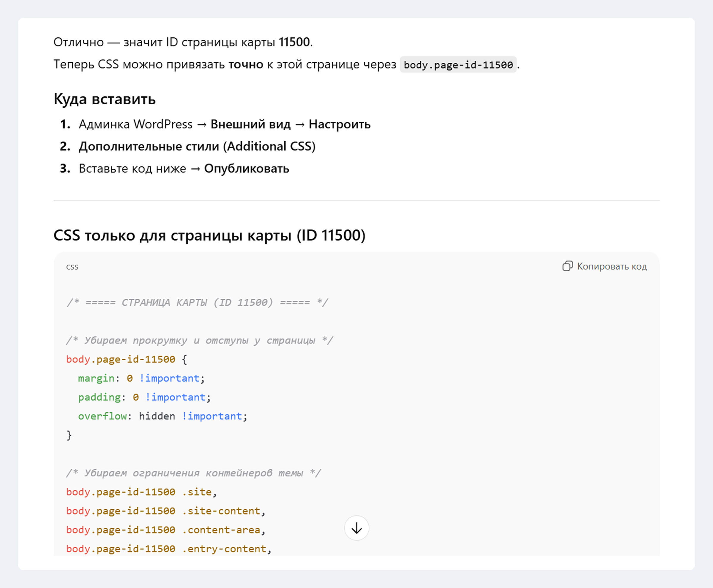
Task: Click the '.entry-content' selector line
Action: point(169,549)
